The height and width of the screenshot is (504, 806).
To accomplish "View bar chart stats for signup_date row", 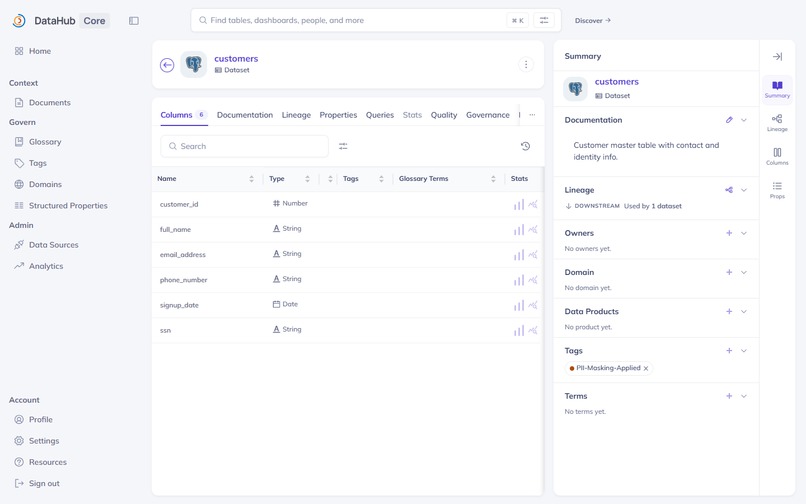I will coord(519,305).
